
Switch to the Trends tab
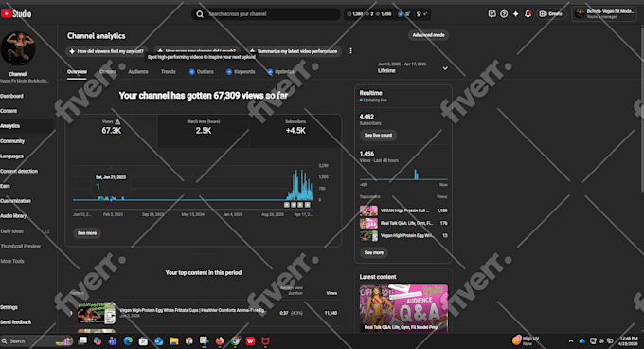pyautogui.click(x=169, y=72)
